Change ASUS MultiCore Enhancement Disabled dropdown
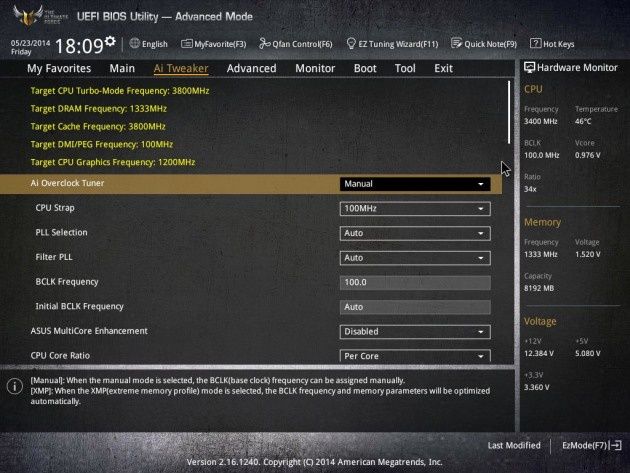This screenshot has width=630, height=473. click(415, 332)
